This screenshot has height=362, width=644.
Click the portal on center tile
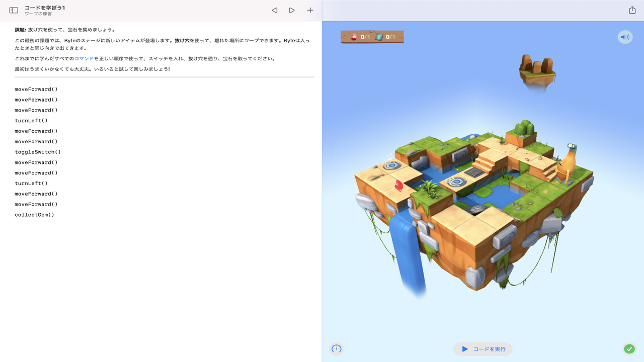457,181
